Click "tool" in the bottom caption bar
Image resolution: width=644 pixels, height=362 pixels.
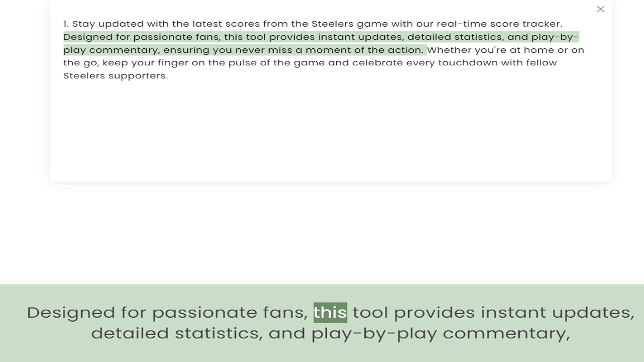tap(370, 313)
